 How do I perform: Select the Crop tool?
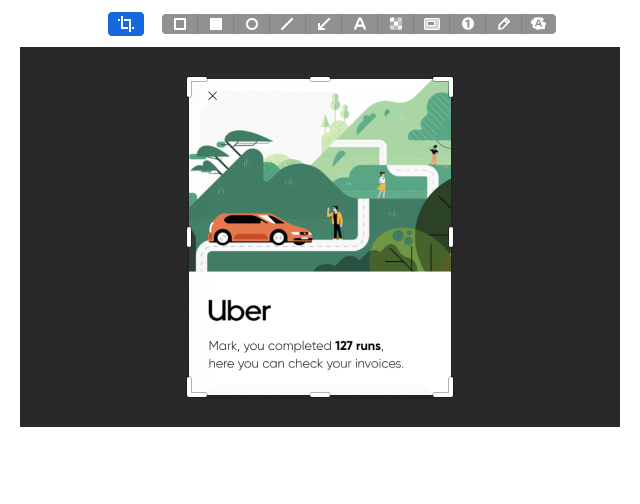tap(126, 24)
